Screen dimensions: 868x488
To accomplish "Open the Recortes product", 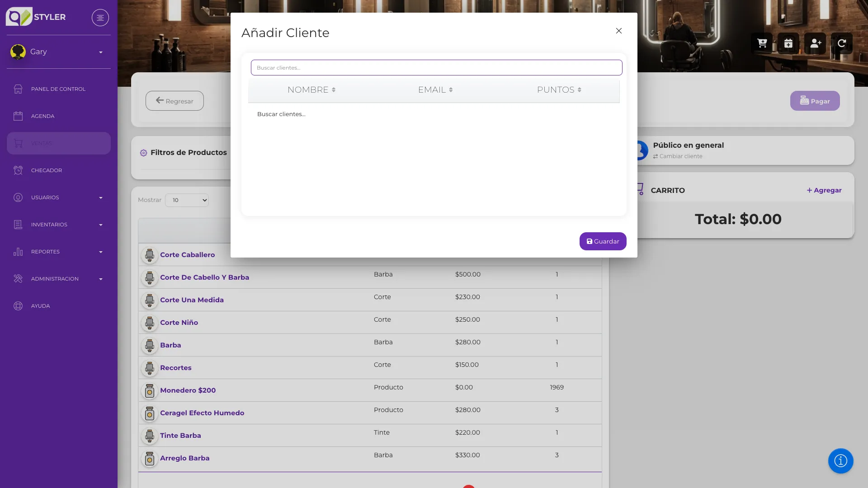I will point(176,368).
